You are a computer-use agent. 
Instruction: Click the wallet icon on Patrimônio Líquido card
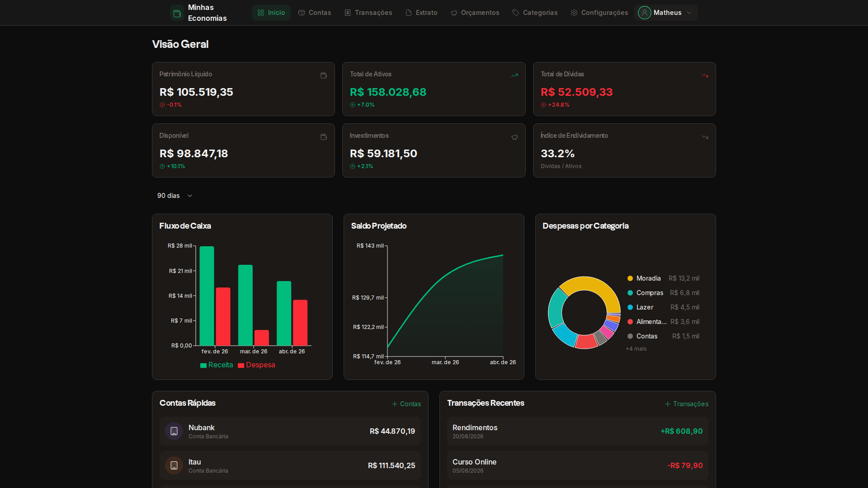(323, 75)
